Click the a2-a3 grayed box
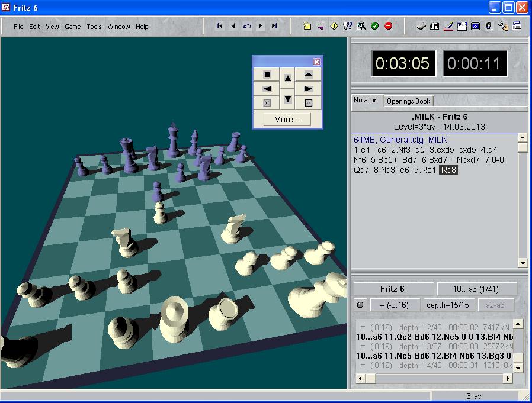 tap(495, 305)
